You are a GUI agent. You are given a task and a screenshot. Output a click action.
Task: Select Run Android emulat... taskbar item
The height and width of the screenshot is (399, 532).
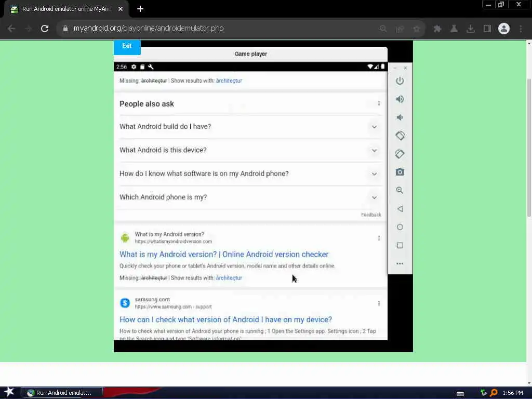(62, 393)
